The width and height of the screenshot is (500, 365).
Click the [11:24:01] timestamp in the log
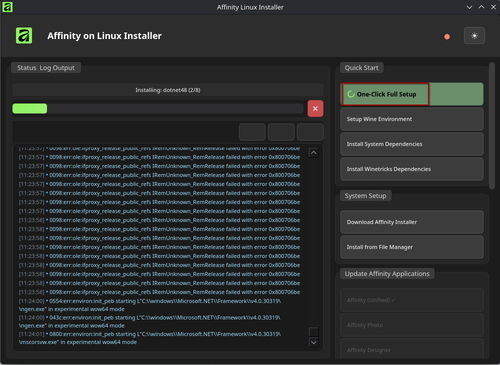point(31,334)
